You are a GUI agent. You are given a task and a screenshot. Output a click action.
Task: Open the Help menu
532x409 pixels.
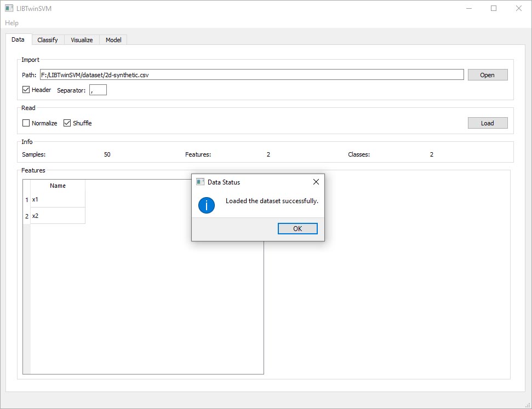pyautogui.click(x=12, y=23)
